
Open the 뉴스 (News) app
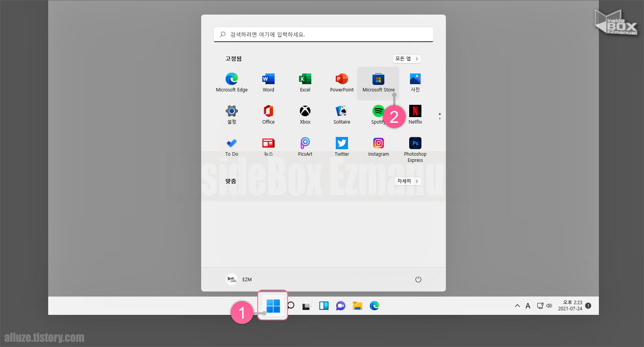268,147
